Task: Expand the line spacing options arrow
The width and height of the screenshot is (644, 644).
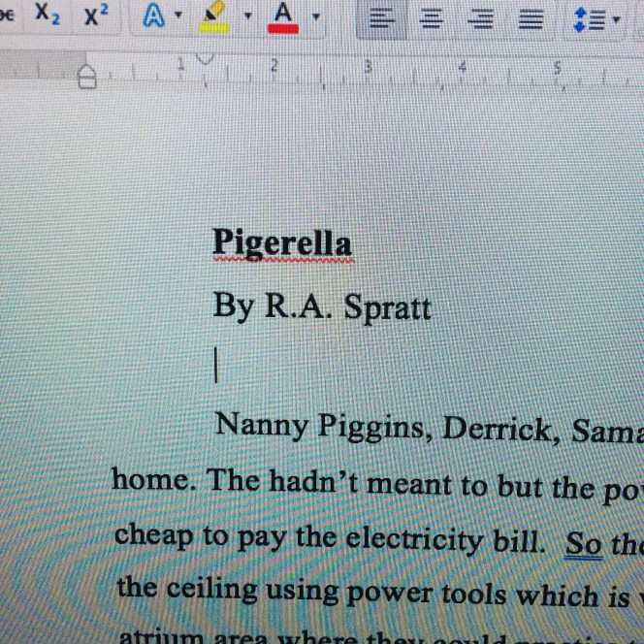Action: pos(615,20)
